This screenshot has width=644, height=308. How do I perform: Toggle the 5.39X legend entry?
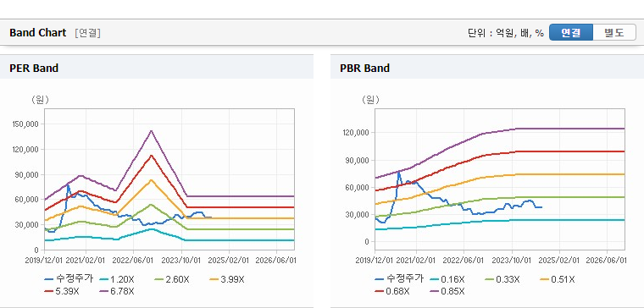click(62, 291)
